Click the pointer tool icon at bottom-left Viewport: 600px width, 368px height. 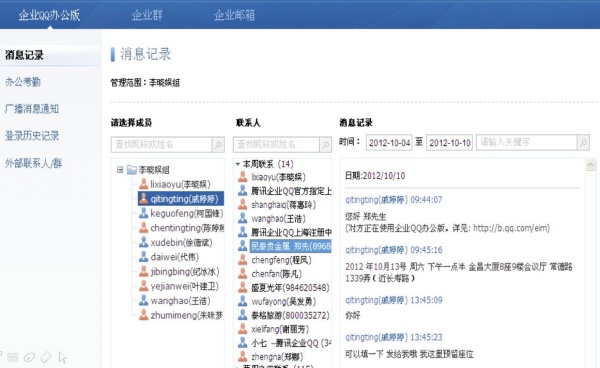pos(63,357)
